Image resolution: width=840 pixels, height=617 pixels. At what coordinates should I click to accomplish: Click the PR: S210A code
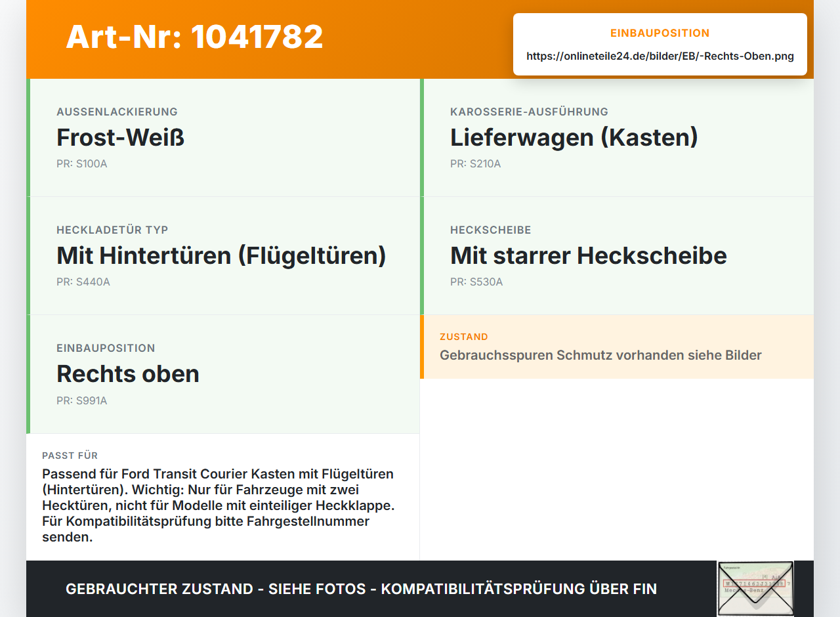[476, 164]
